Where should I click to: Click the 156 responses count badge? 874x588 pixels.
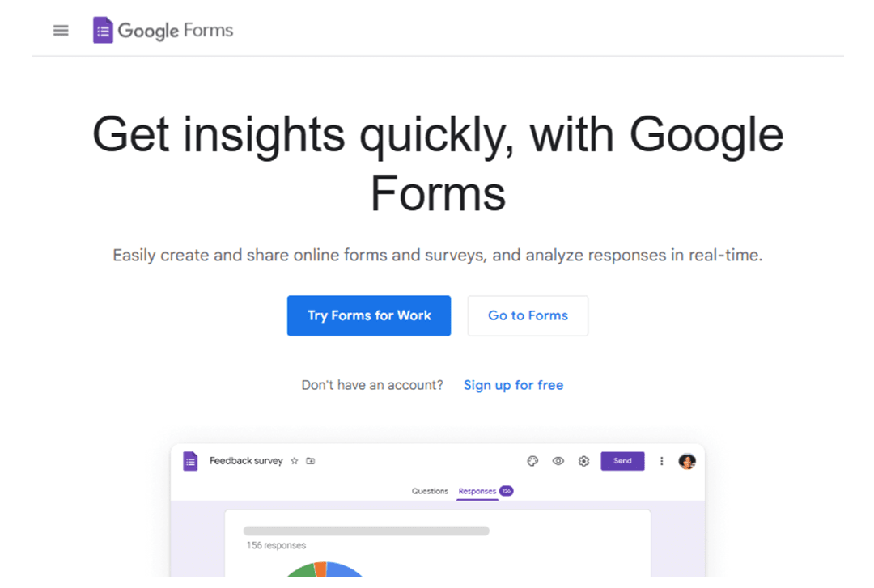[x=507, y=491]
